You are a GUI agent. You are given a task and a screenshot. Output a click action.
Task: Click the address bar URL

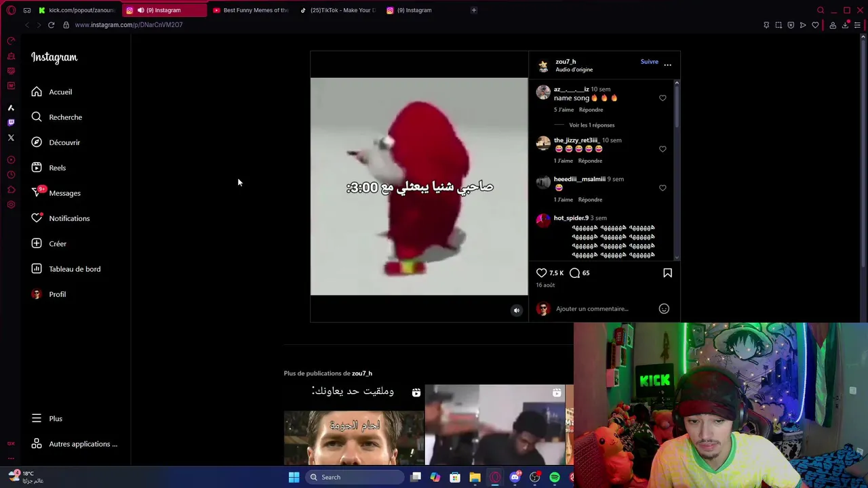tap(129, 25)
